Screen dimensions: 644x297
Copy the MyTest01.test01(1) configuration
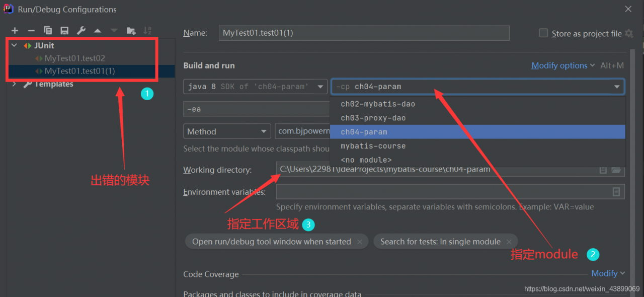pyautogui.click(x=48, y=30)
